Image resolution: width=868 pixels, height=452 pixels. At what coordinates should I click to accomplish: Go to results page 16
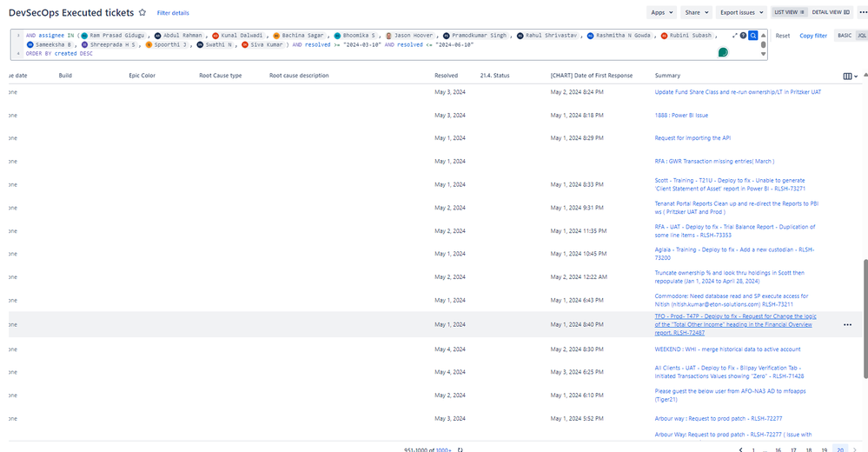click(778, 449)
